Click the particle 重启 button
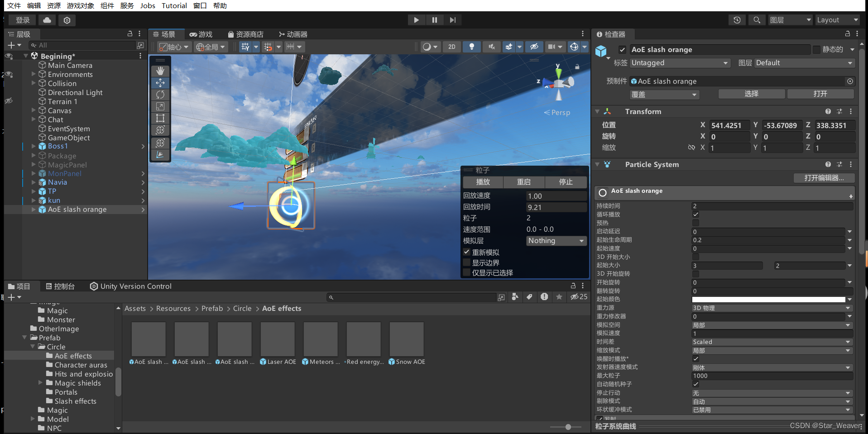868x434 pixels. (524, 182)
